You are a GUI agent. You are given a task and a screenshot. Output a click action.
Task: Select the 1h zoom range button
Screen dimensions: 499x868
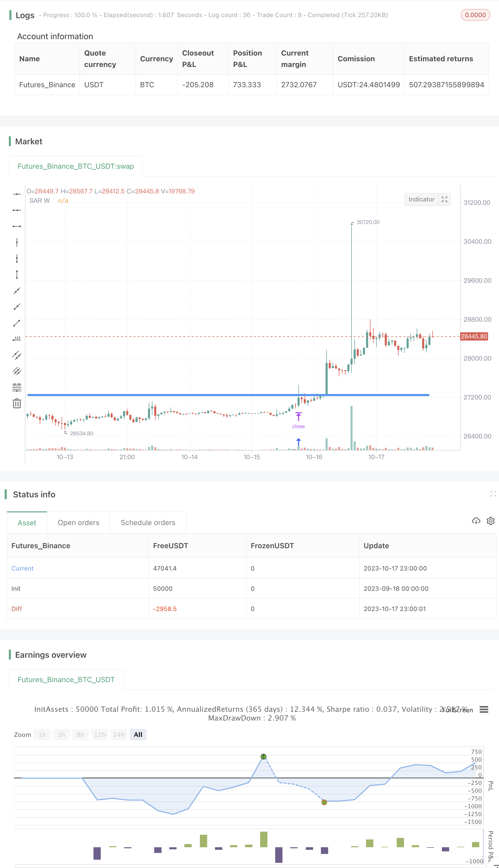(42, 734)
